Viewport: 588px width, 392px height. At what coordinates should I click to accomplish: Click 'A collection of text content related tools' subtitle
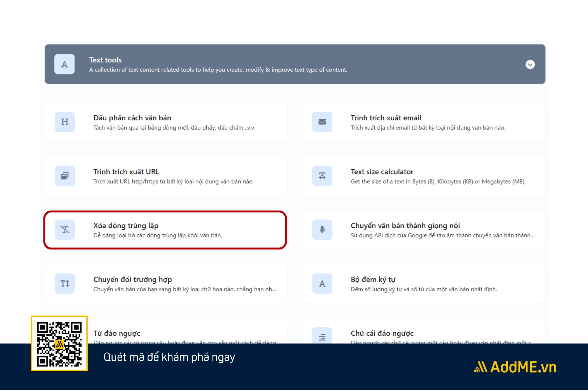coord(218,70)
